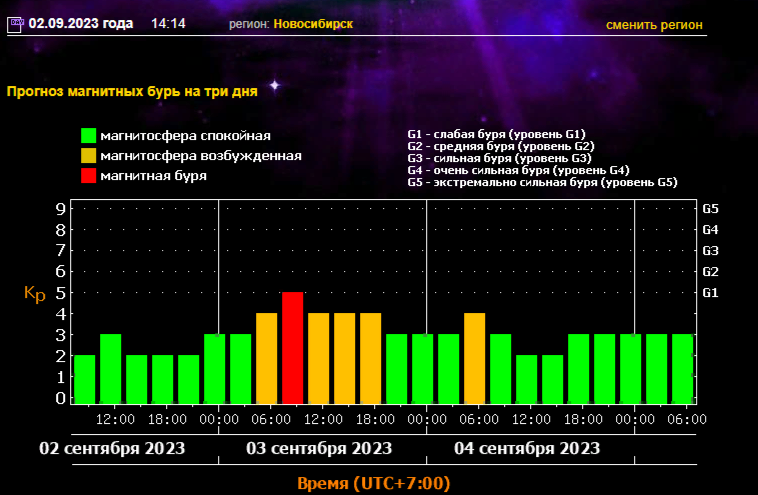This screenshot has height=495, width=758.
Task: Click the red legend swatch for magnetic storm
Action: (x=88, y=175)
